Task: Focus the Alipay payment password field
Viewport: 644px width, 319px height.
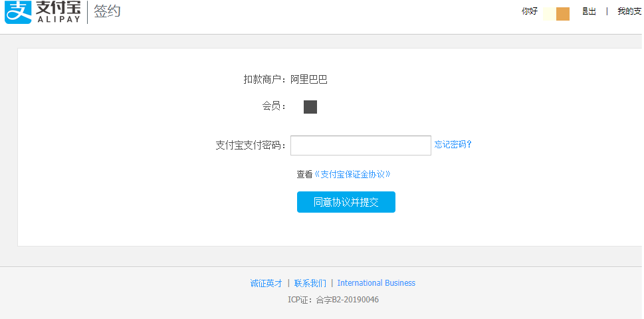Action: coord(360,146)
